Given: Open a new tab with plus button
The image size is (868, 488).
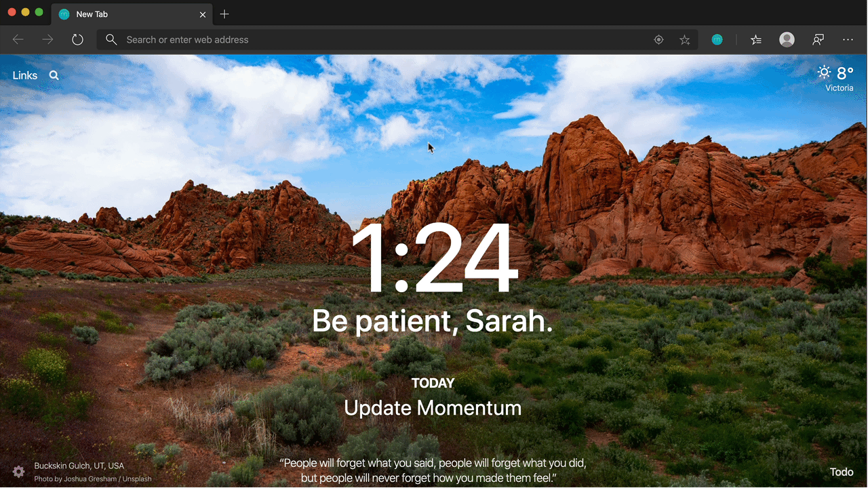Looking at the screenshot, I should click(224, 14).
